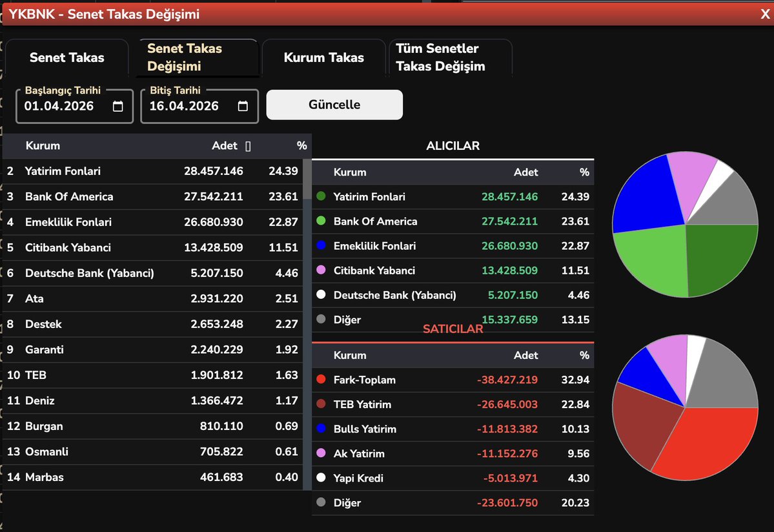Click the SATICILAR section heading
Screen dimensions: 774x532
[453, 329]
